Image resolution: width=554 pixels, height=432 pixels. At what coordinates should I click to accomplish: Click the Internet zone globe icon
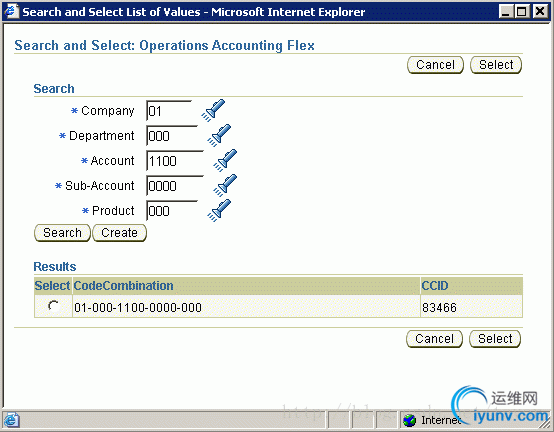(x=409, y=420)
